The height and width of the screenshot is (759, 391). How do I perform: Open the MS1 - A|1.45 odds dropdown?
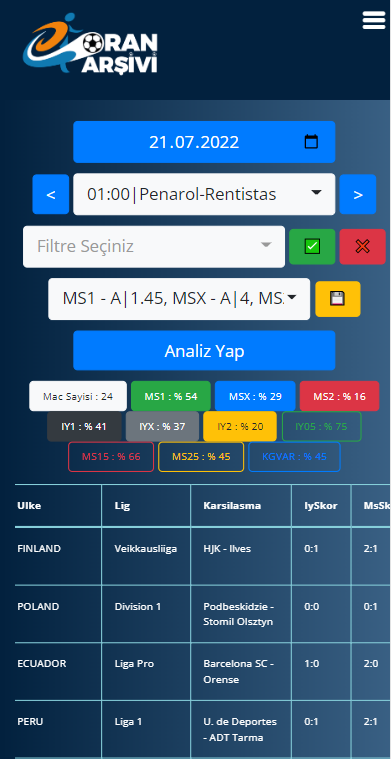pos(179,299)
